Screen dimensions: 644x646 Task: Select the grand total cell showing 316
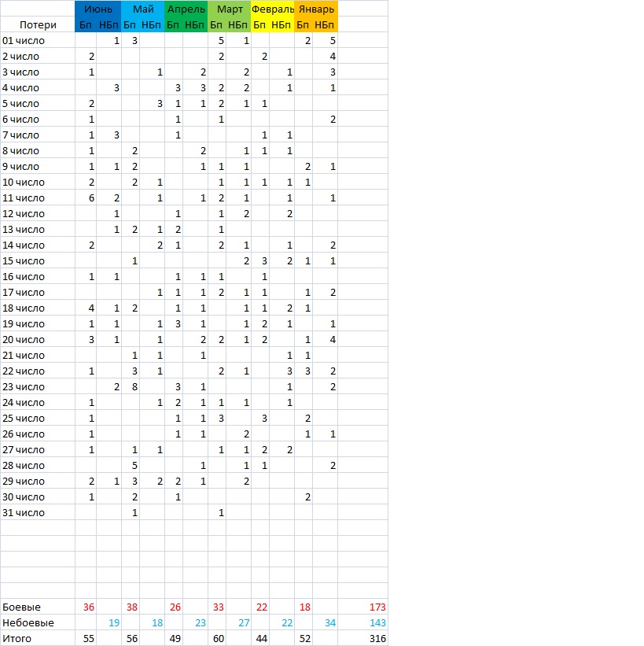click(377, 638)
